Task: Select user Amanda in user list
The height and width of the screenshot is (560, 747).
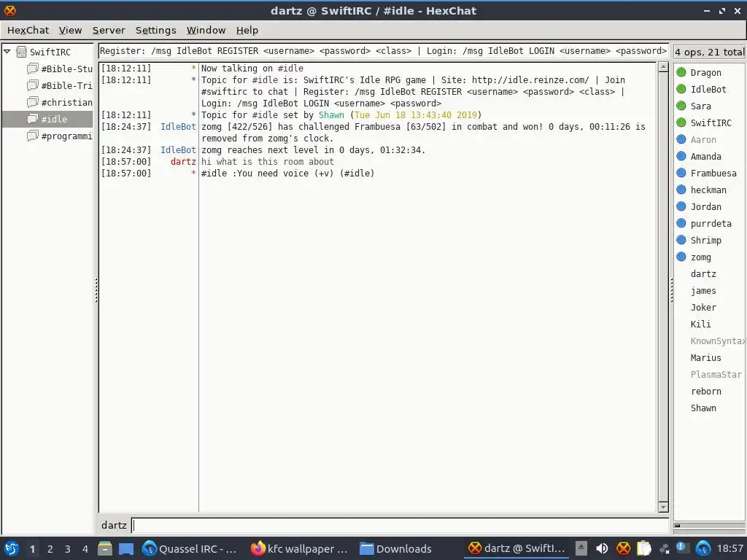Action: (705, 156)
